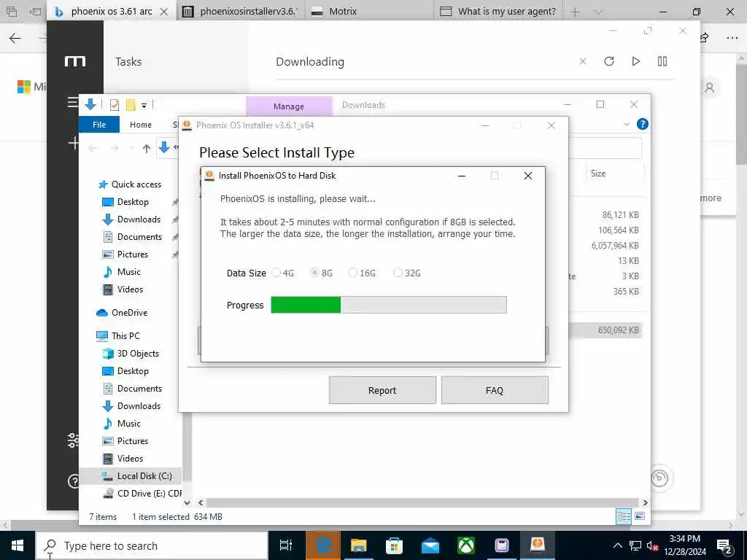Select the 6,057,964 KB file row

coord(614,246)
